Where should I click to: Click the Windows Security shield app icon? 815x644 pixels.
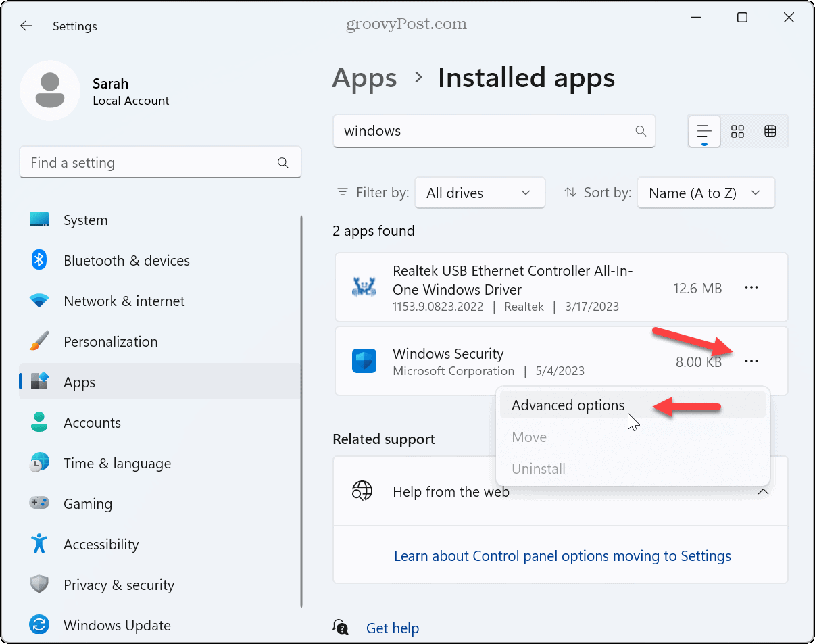(x=364, y=361)
